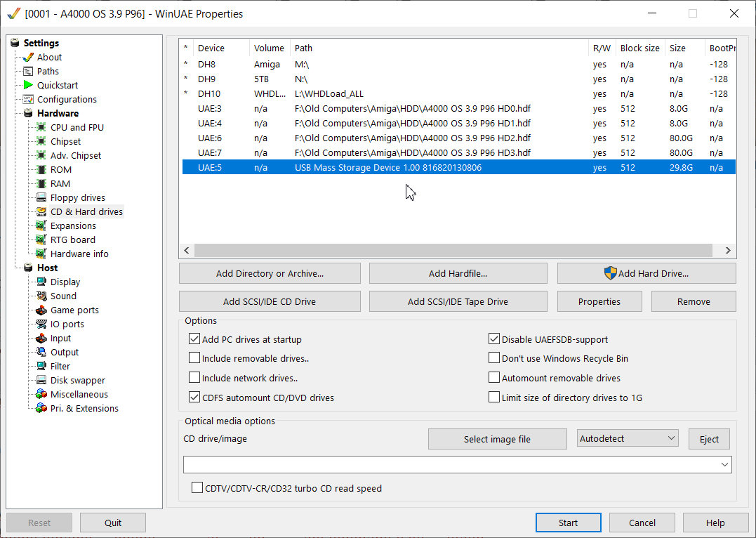Click the Adv. Chipset chip icon

(x=41, y=155)
